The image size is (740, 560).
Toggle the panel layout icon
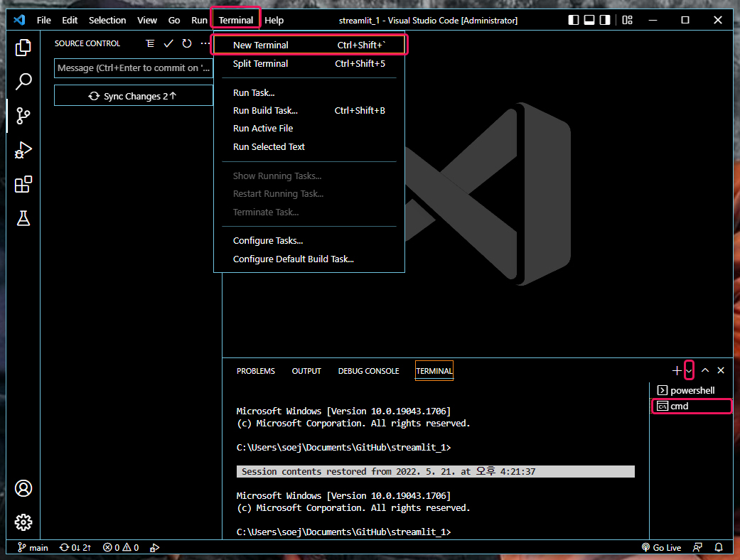click(x=589, y=20)
